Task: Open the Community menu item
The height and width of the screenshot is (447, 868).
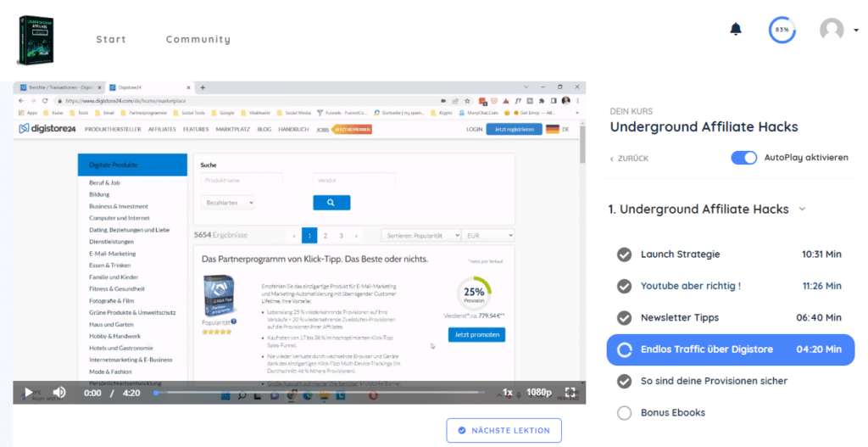Action: coord(198,39)
